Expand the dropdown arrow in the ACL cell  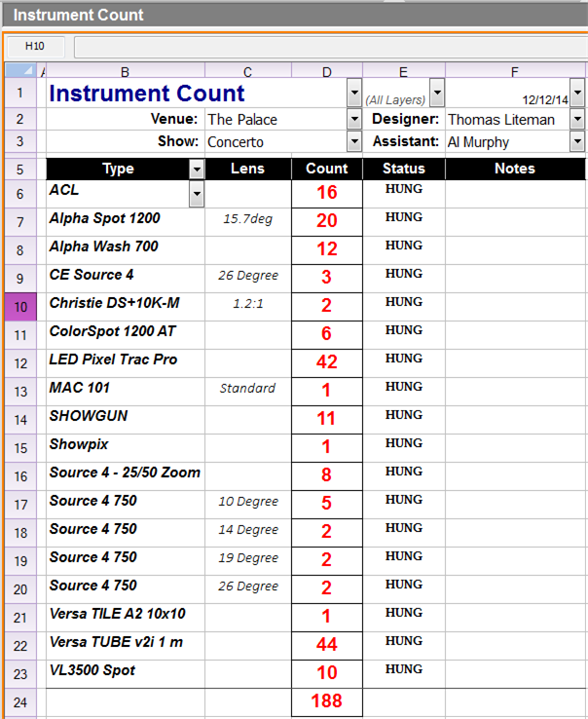197,195
